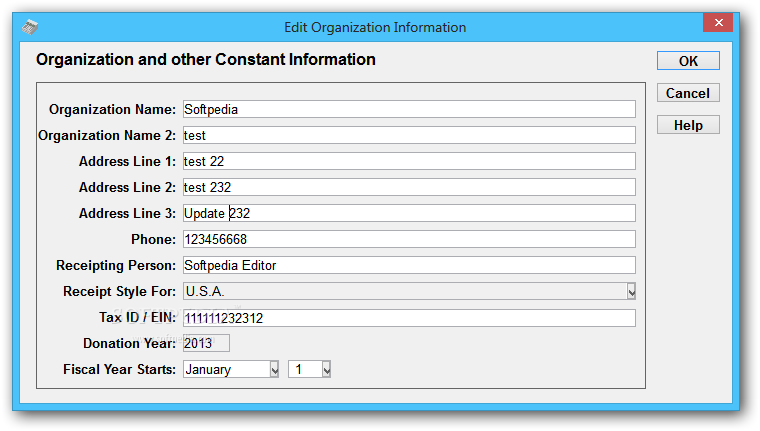Select the 'Donation Year:' label
Screen dimensions: 760x431
pyautogui.click(x=129, y=343)
